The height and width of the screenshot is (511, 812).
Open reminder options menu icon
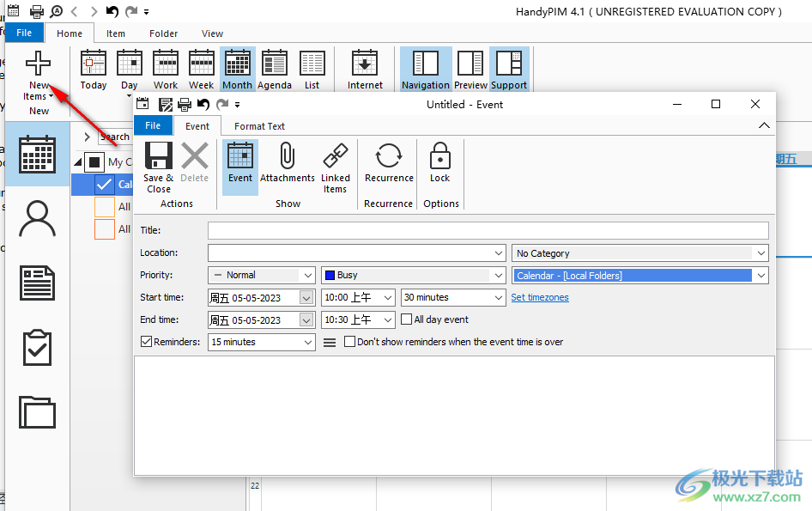[330, 342]
